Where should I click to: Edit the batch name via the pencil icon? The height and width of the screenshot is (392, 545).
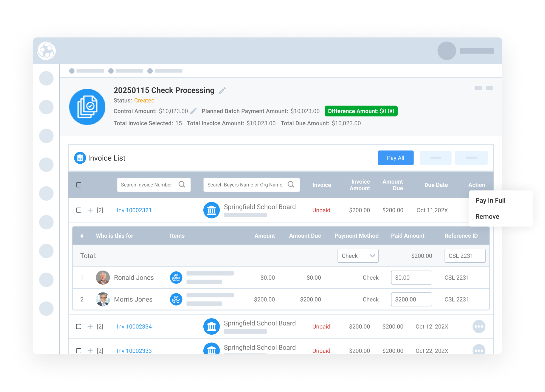tap(222, 90)
